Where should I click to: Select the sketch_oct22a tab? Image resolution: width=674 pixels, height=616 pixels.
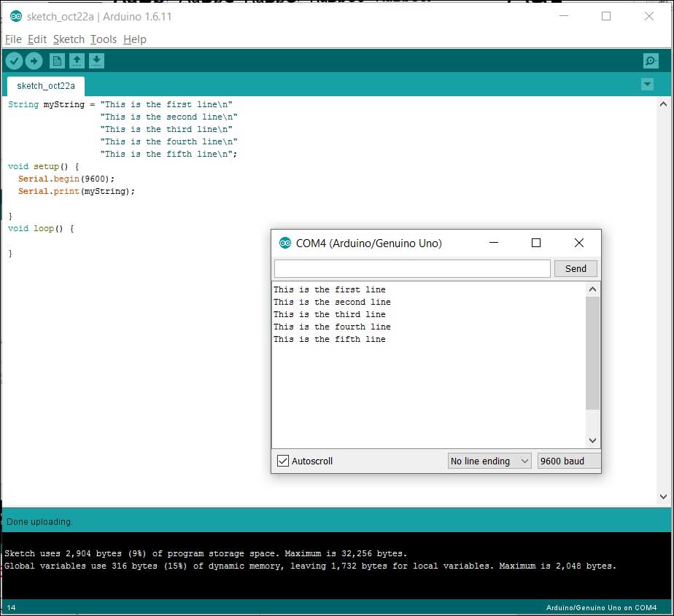(x=45, y=85)
